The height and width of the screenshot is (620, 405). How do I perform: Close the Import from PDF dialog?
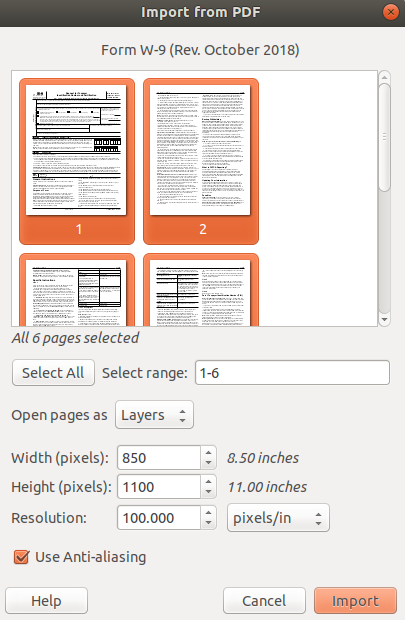[391, 12]
